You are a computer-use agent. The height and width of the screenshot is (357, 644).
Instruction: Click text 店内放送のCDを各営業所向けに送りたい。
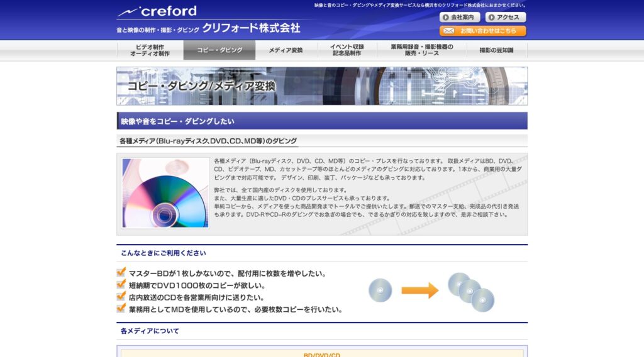[x=196, y=297]
